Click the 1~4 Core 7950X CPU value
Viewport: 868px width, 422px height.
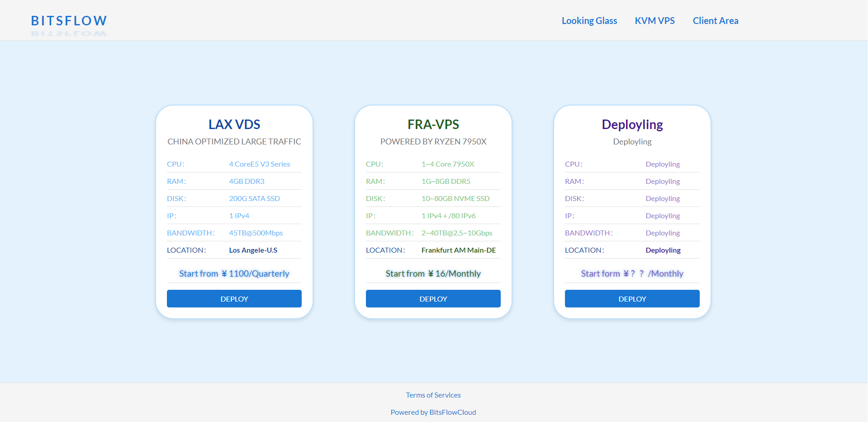[x=447, y=164]
